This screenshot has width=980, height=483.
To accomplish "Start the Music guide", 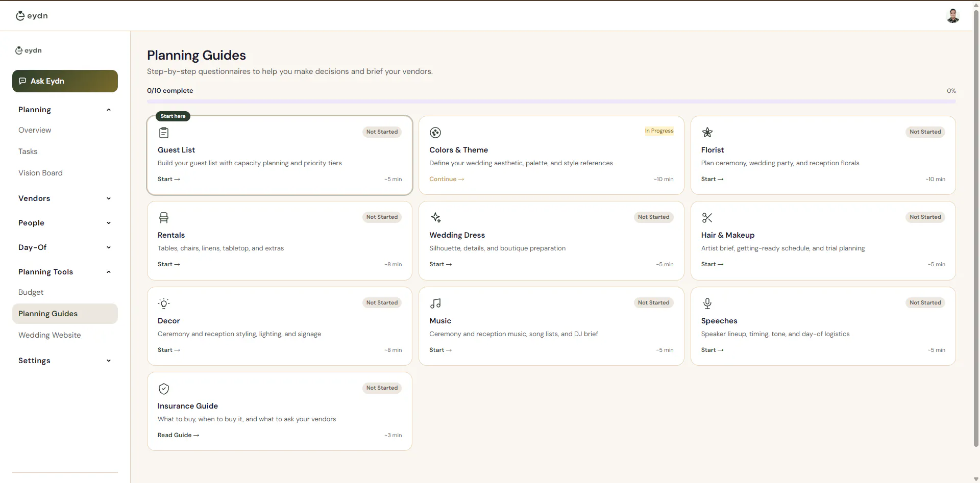I will (x=440, y=350).
